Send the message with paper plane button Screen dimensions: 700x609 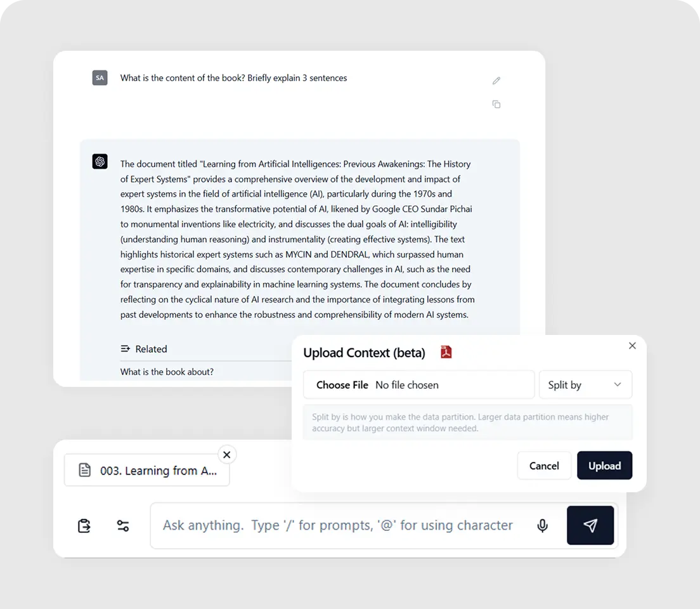tap(590, 525)
